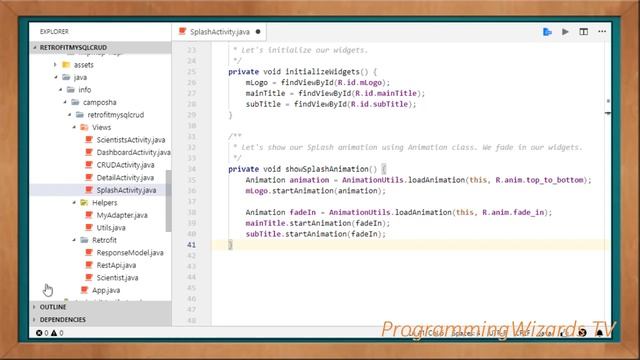
Task: Click the file icon next to Utils.java
Action: [x=89, y=228]
